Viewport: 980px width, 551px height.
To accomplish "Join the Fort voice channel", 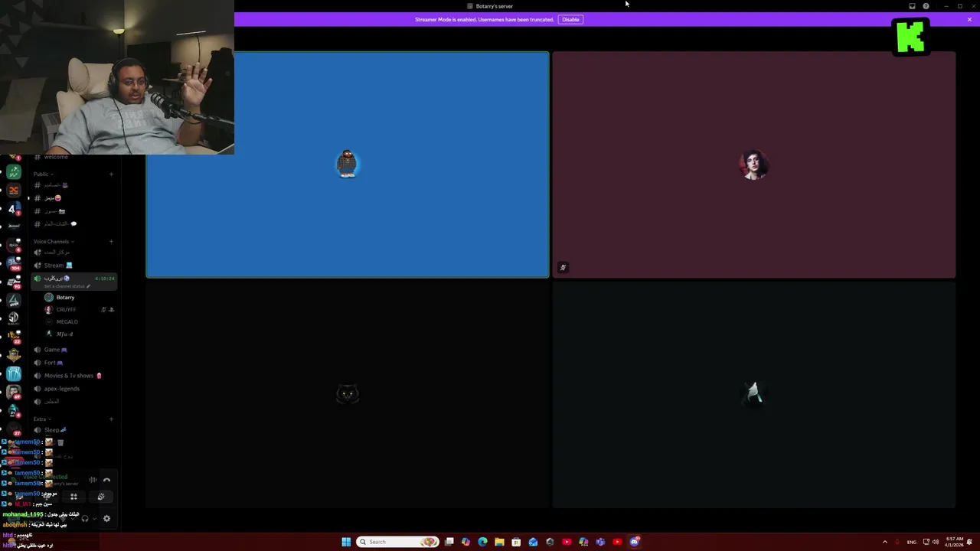I will (73, 363).
